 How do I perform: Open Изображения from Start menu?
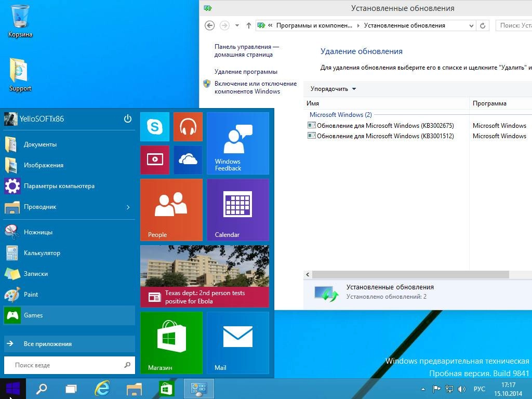click(69, 165)
